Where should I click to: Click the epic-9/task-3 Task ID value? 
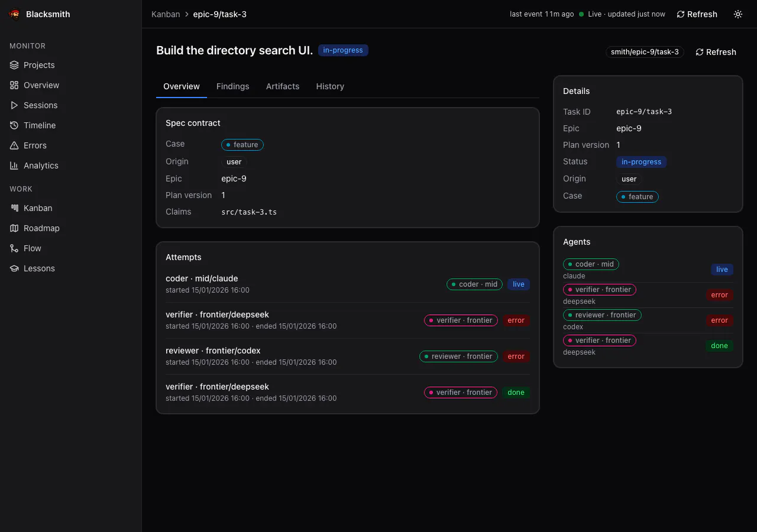point(644,112)
